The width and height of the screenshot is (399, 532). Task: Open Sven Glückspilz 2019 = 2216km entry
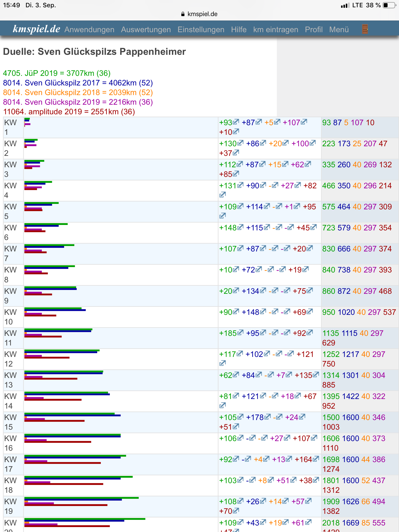click(x=78, y=102)
